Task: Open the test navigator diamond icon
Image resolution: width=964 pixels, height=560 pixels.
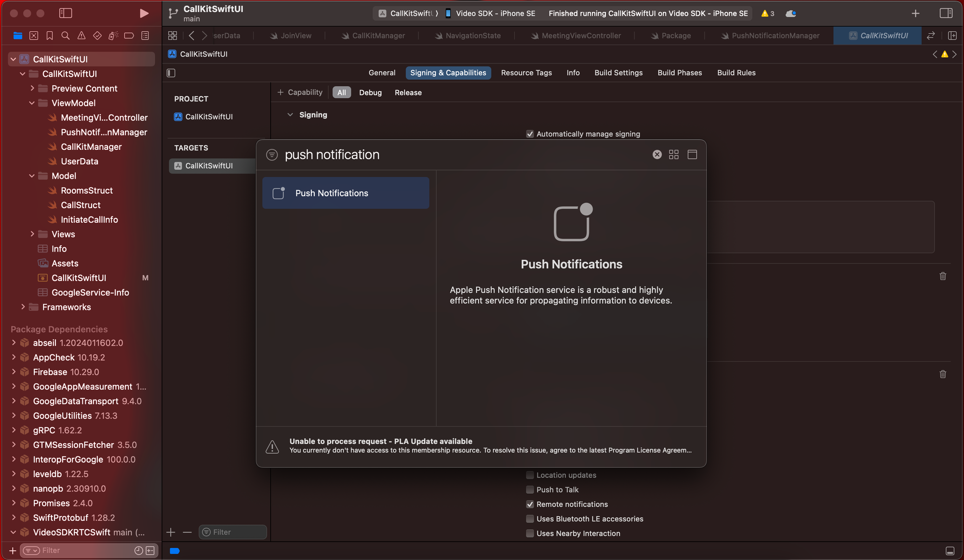Action: point(97,36)
